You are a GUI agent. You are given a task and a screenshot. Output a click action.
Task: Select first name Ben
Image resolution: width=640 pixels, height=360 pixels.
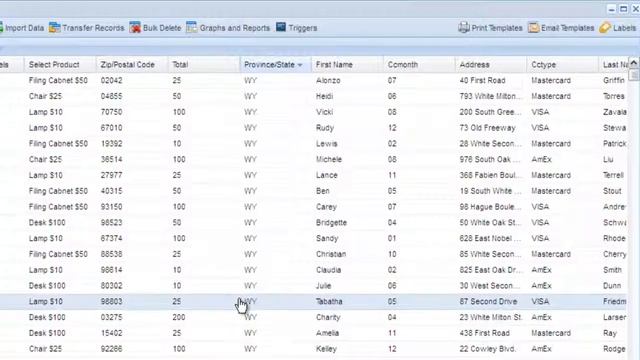click(x=322, y=191)
